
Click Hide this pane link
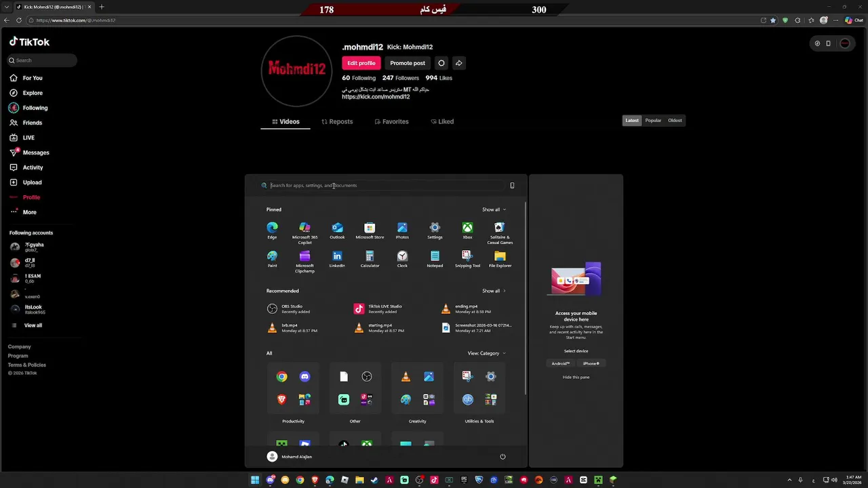click(x=576, y=377)
